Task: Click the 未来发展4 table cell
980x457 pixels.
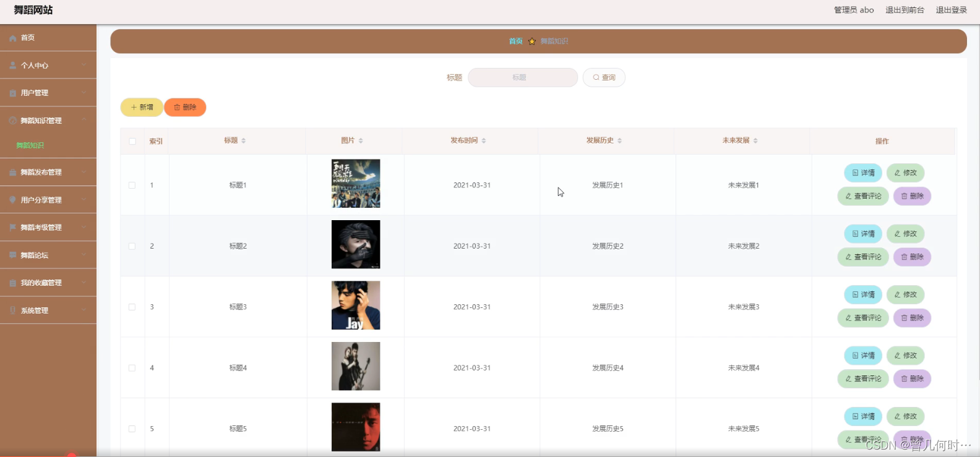Action: point(744,368)
